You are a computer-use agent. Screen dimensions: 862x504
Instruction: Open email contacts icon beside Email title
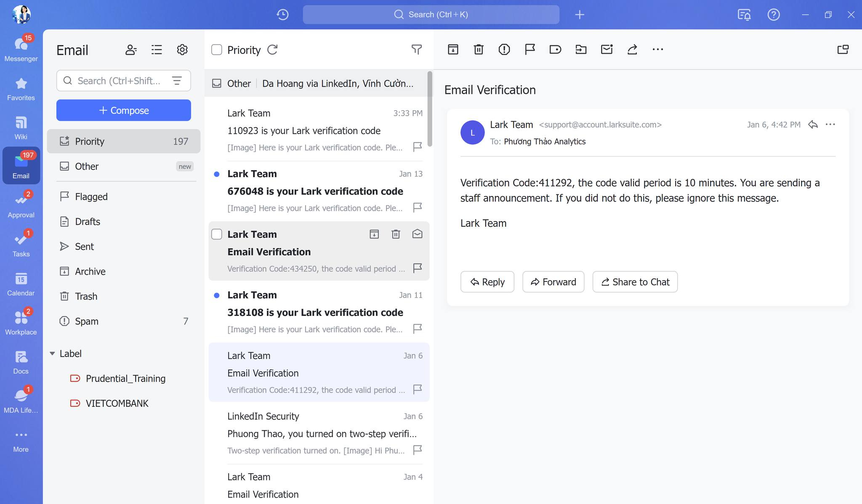131,50
